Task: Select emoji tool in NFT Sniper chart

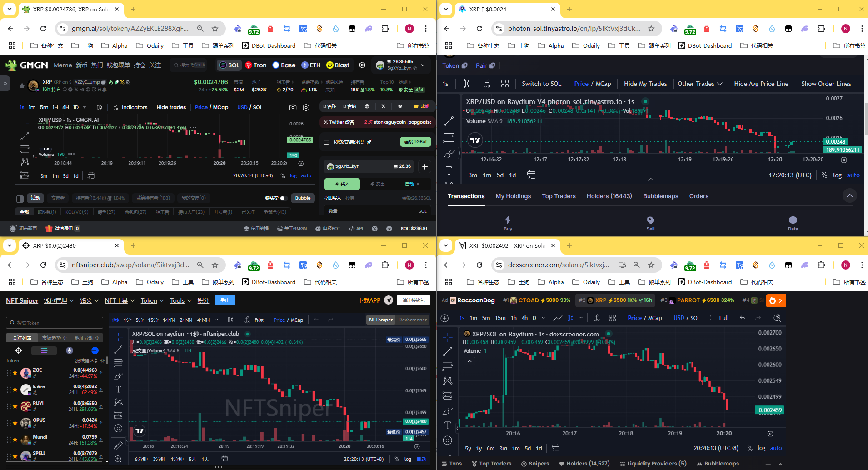Action: (x=118, y=428)
